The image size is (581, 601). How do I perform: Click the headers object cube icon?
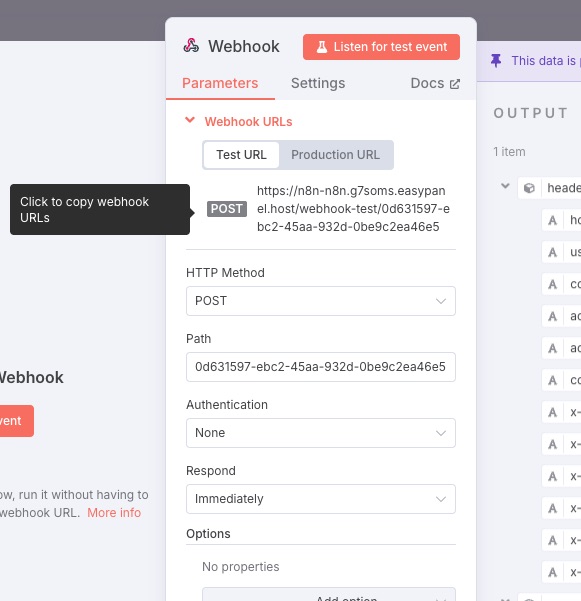529,188
